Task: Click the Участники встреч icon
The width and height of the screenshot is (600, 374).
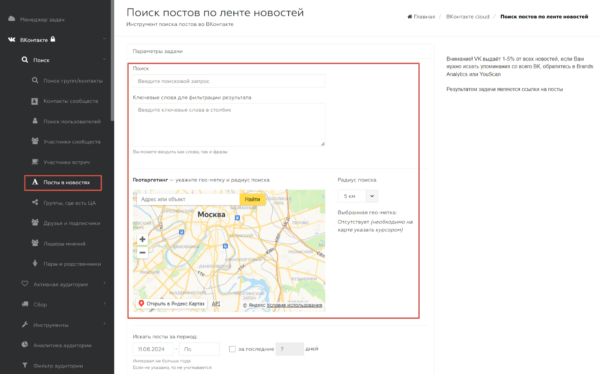Action: [x=35, y=162]
